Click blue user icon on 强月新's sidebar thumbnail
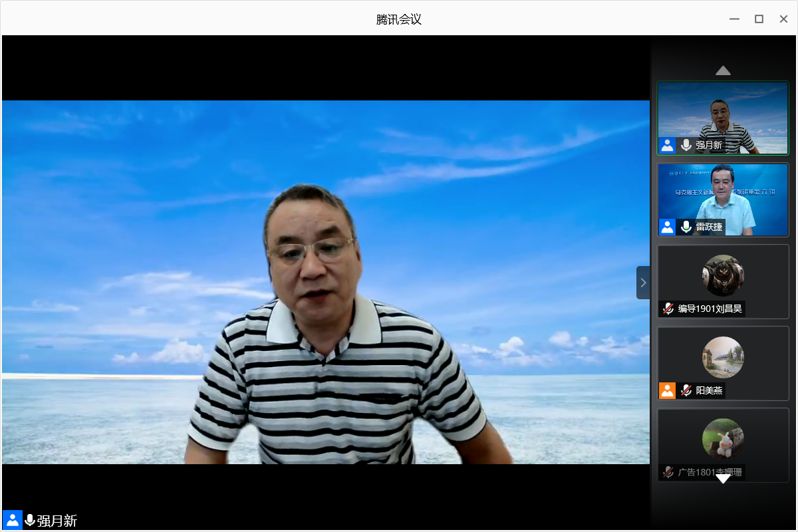798x532 pixels. 667,145
